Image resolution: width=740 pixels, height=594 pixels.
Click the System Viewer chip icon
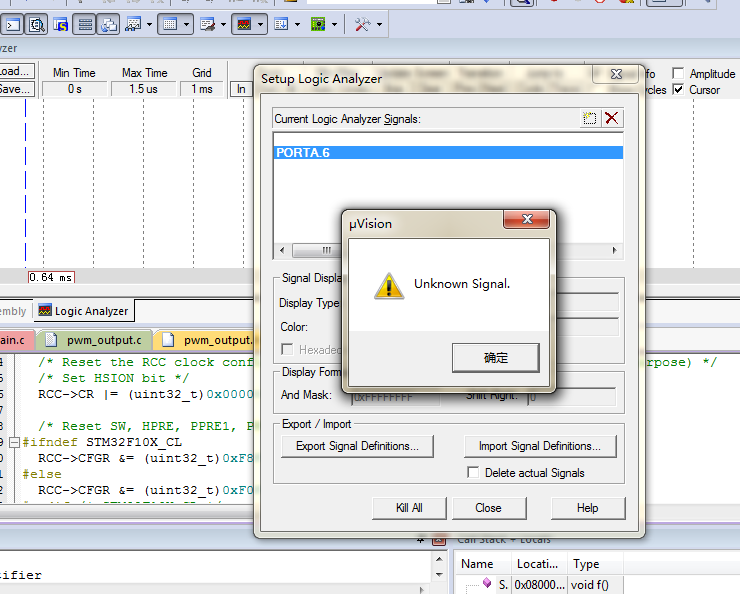[318, 24]
